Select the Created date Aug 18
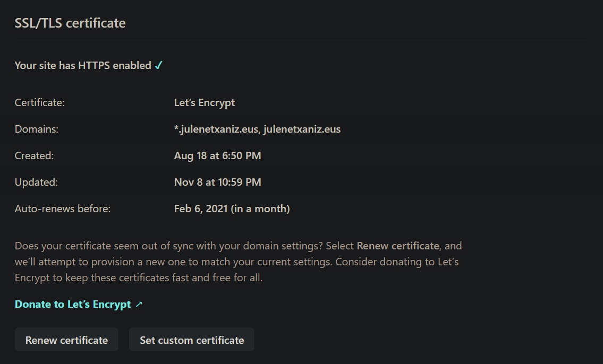The image size is (603, 364). tap(217, 155)
